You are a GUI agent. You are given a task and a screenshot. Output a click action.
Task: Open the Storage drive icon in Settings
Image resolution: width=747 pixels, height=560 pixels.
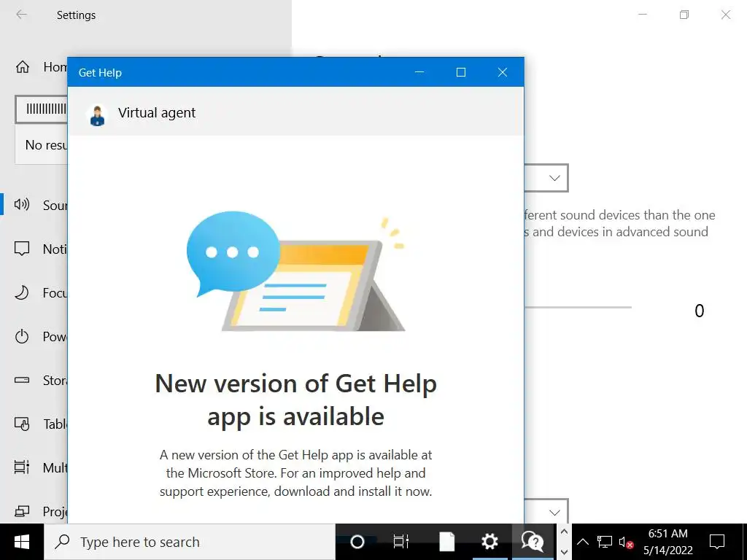[22, 380]
